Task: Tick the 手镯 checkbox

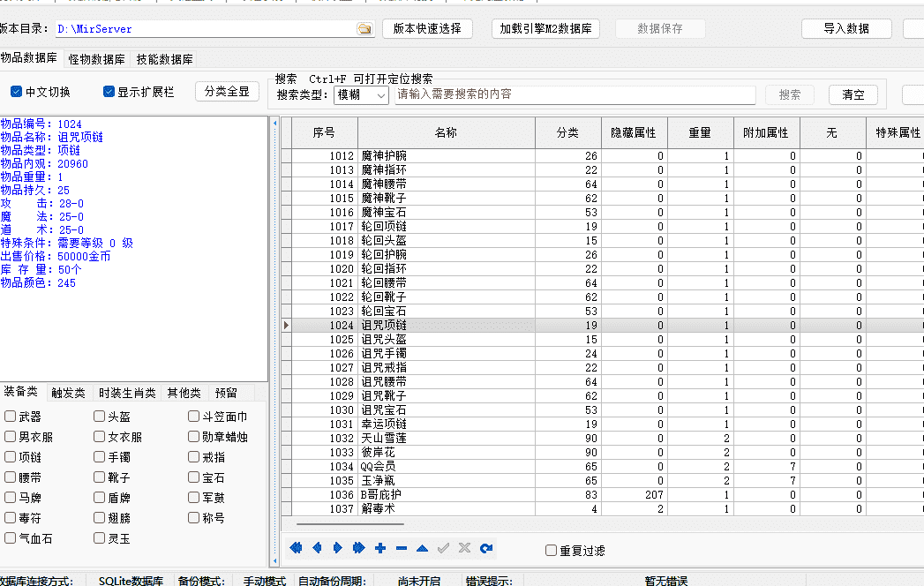Action: (99, 457)
